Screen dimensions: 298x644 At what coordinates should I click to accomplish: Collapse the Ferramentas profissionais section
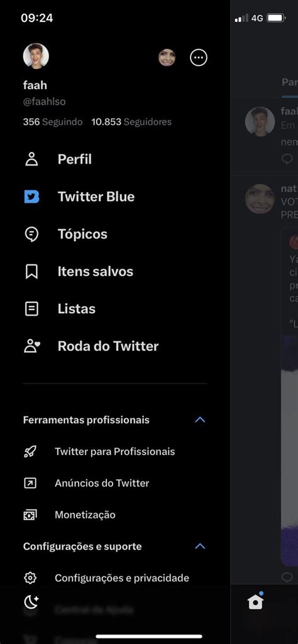click(x=200, y=420)
